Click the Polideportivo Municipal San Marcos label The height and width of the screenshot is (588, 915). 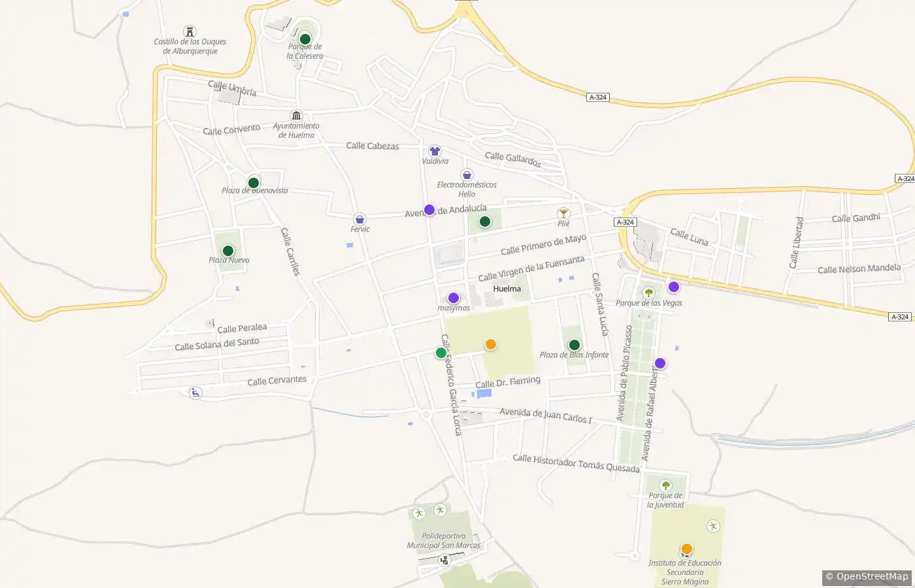(x=444, y=541)
